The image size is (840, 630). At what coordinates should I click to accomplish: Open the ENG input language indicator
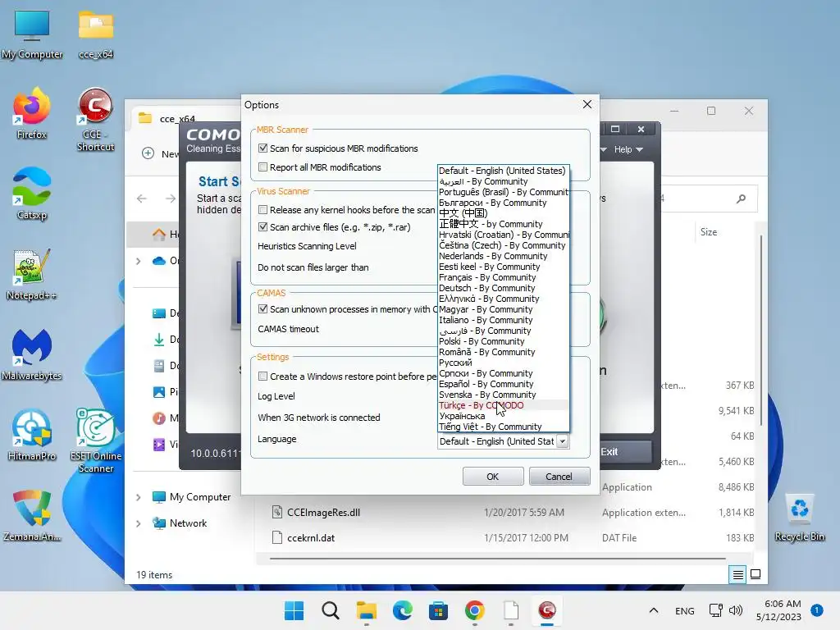click(x=685, y=610)
